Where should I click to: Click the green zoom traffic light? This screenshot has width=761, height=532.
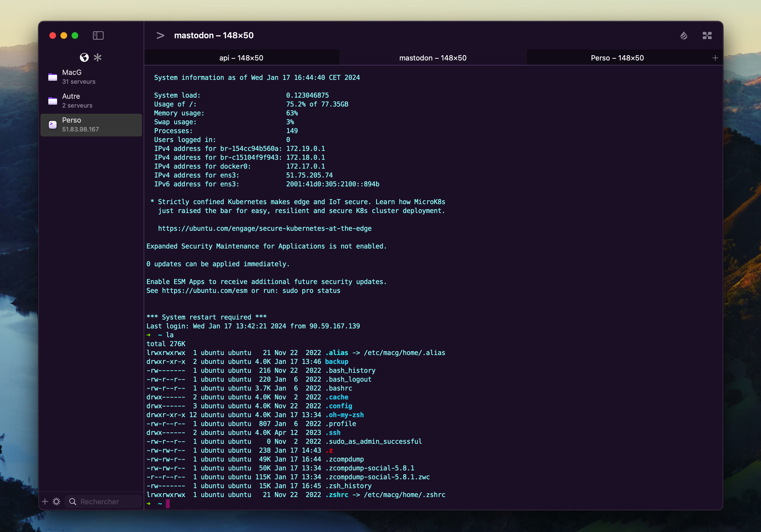coord(75,36)
